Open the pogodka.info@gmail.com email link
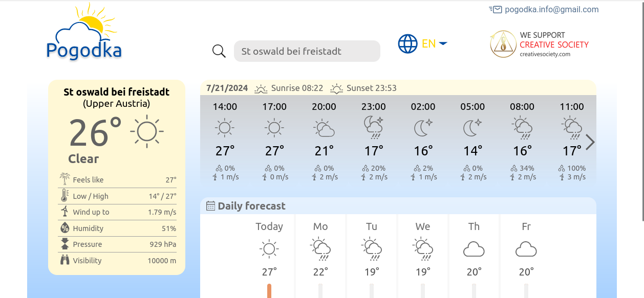This screenshot has width=644, height=298. click(x=551, y=9)
